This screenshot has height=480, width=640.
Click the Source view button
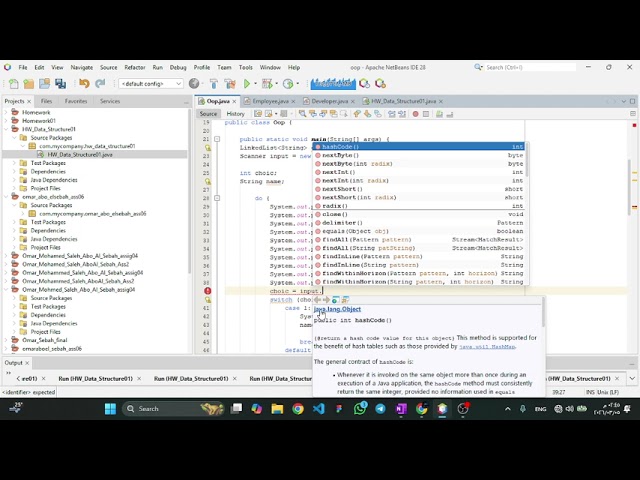click(208, 114)
